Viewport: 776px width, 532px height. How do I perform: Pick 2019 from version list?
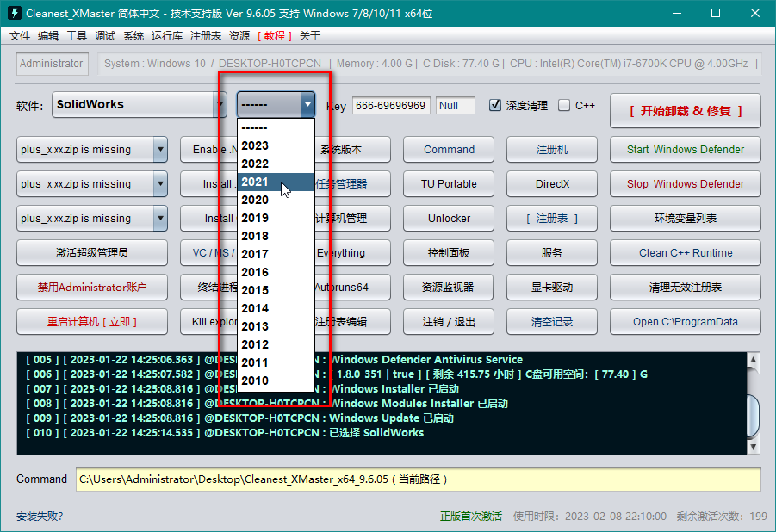click(x=276, y=218)
